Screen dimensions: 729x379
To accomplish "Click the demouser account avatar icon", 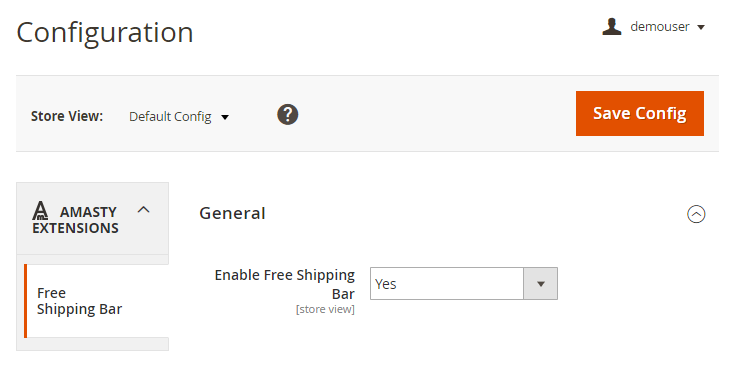I will click(x=612, y=27).
